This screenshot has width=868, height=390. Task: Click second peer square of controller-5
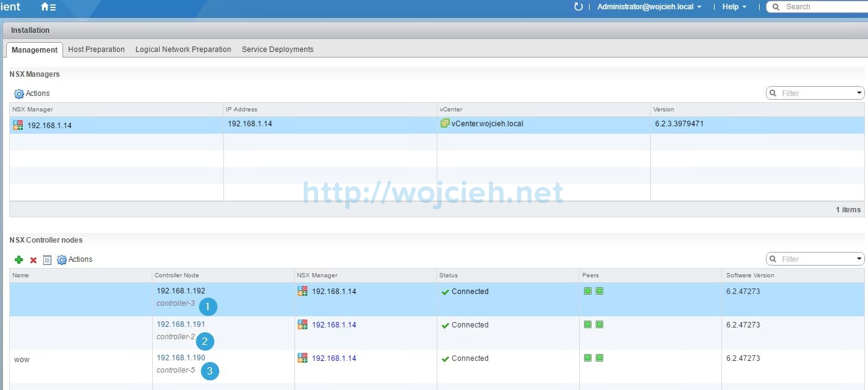click(599, 358)
